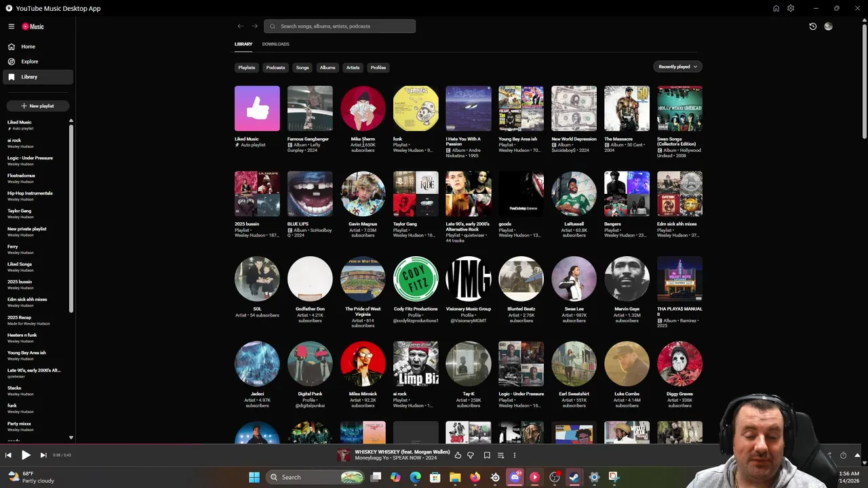The width and height of the screenshot is (868, 488).
Task: Switch to the LIBRARY tab
Action: [x=243, y=44]
